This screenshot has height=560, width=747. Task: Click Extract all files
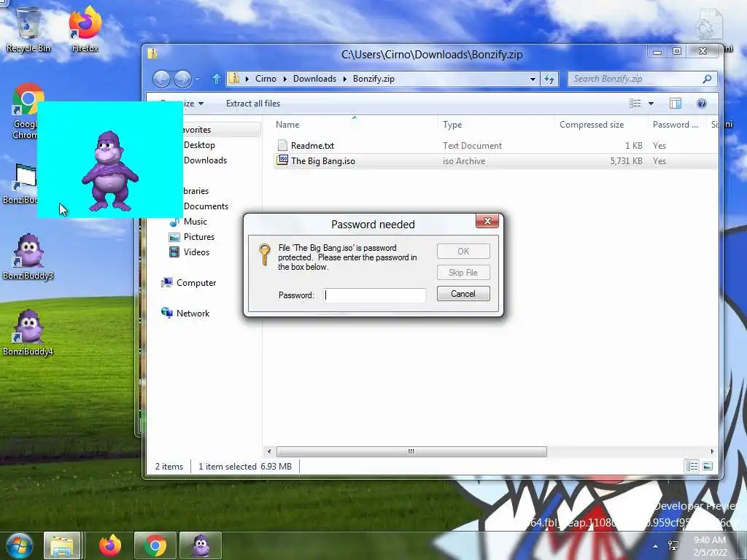tap(253, 104)
